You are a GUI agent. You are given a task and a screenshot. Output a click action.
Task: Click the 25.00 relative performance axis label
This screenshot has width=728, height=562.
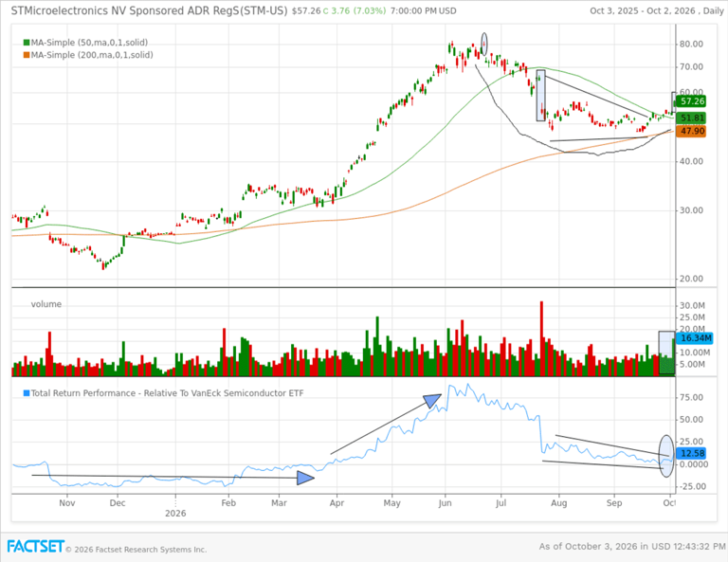tap(691, 442)
